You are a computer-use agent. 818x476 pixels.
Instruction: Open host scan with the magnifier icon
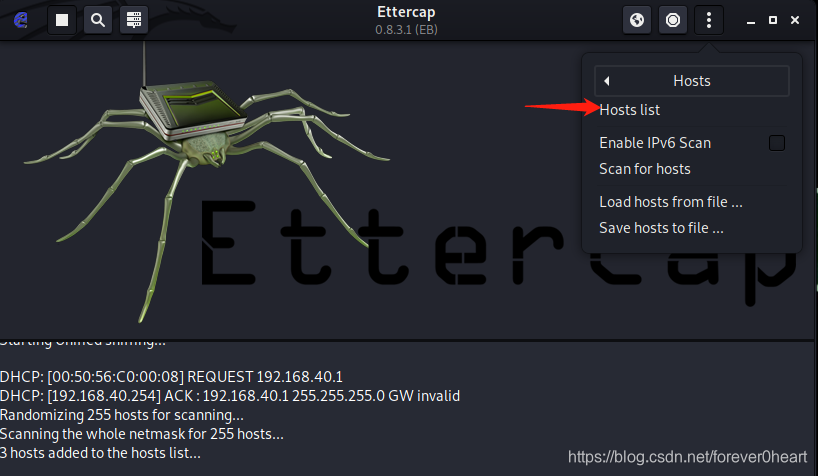(98, 20)
